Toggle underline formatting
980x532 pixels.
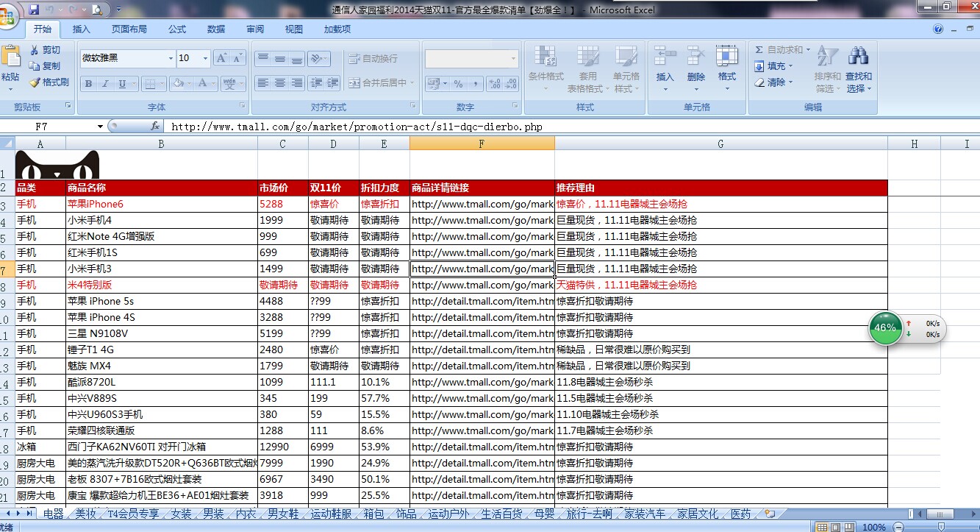(x=122, y=83)
